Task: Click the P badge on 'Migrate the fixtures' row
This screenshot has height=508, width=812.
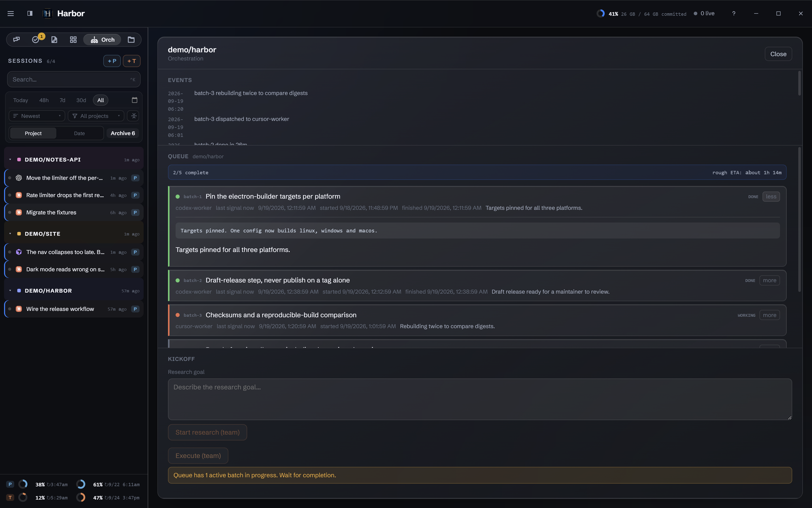Action: click(135, 212)
